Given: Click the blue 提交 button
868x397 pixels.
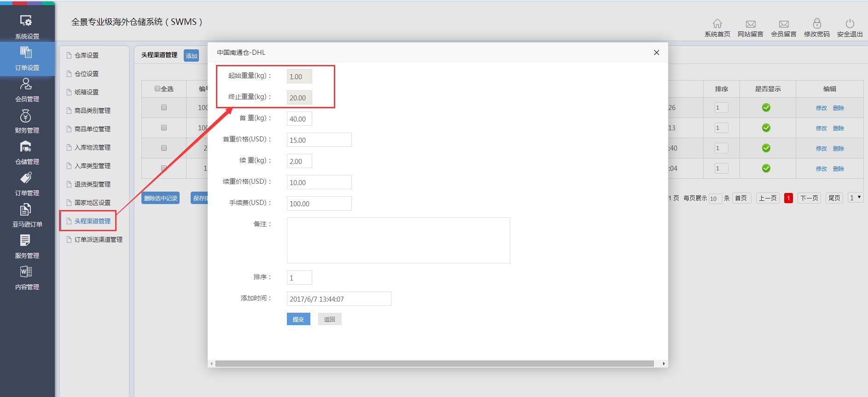Looking at the screenshot, I should (x=298, y=319).
